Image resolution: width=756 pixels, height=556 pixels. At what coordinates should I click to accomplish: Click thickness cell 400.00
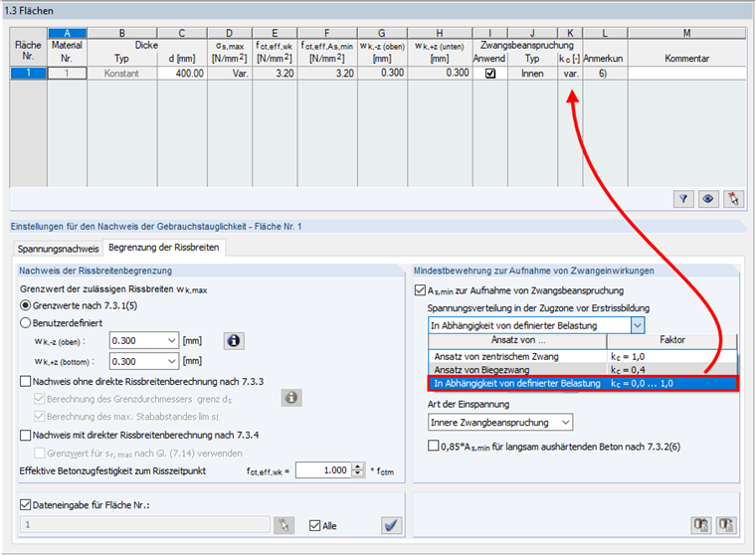pos(182,74)
